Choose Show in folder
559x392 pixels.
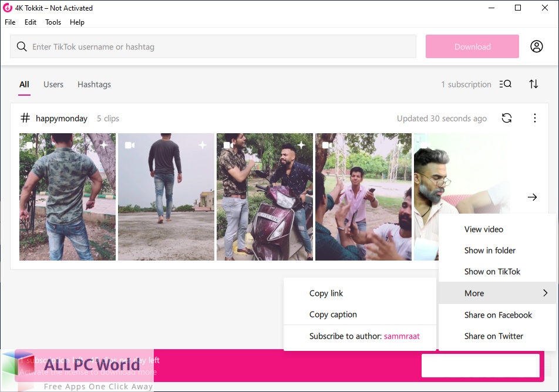pyautogui.click(x=497, y=251)
